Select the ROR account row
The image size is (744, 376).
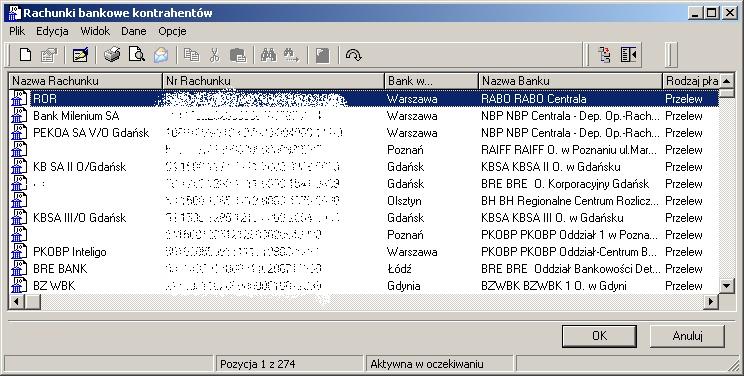click(x=364, y=99)
